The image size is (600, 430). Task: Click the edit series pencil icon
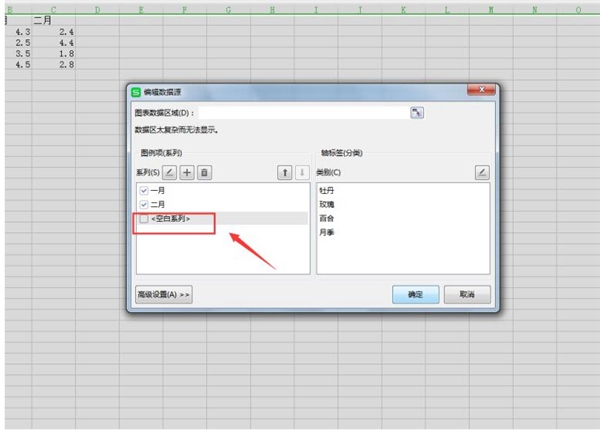(170, 173)
